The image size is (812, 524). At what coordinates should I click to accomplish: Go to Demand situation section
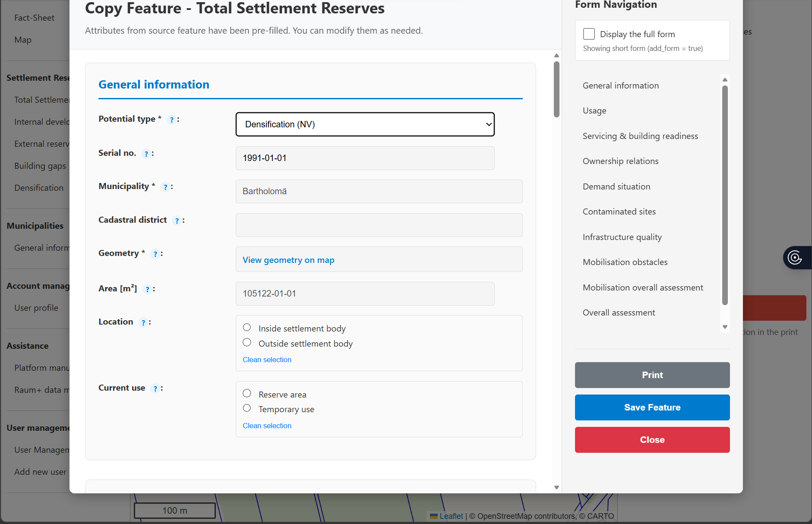coord(616,186)
